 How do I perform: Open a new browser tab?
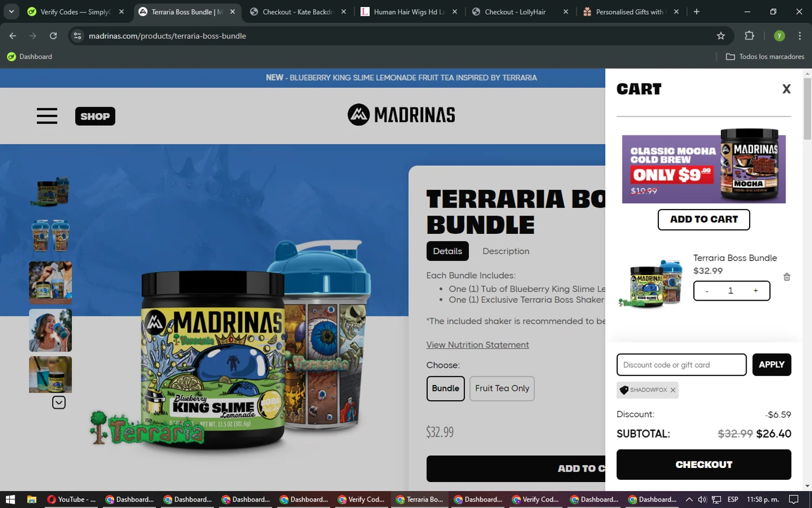click(696, 11)
